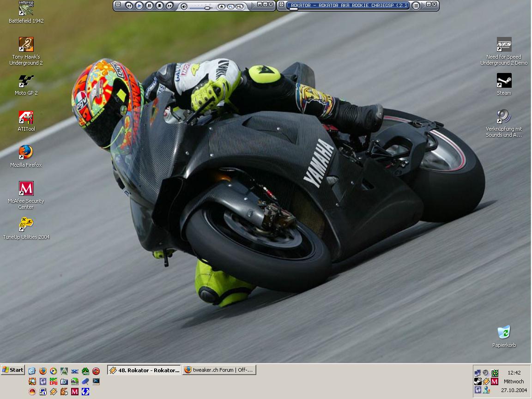Open the list menu beside the song title
This screenshot has height=399, width=532.
click(x=416, y=6)
